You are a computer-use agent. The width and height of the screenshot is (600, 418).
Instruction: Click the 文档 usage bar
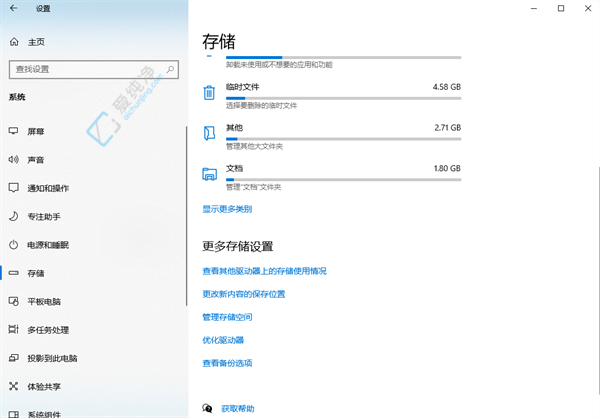[x=343, y=180]
